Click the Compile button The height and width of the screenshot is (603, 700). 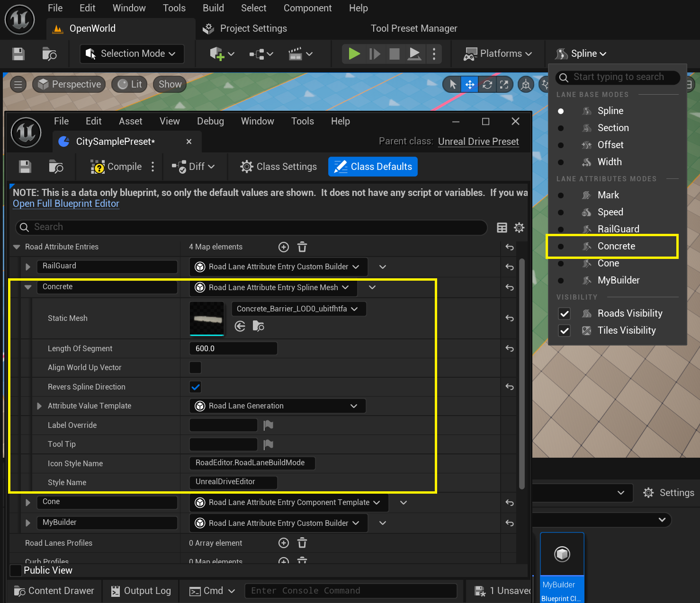tap(117, 167)
